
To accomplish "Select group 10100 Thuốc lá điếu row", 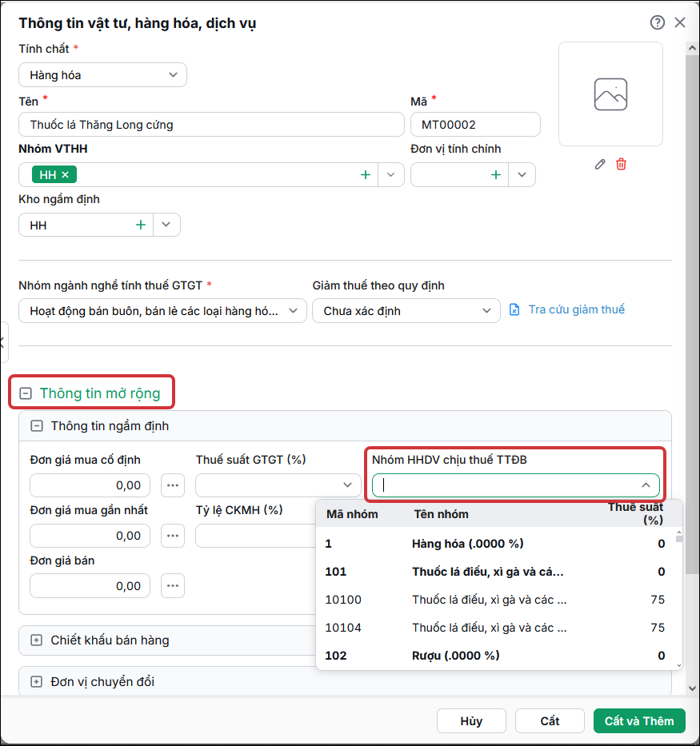I will [x=495, y=600].
